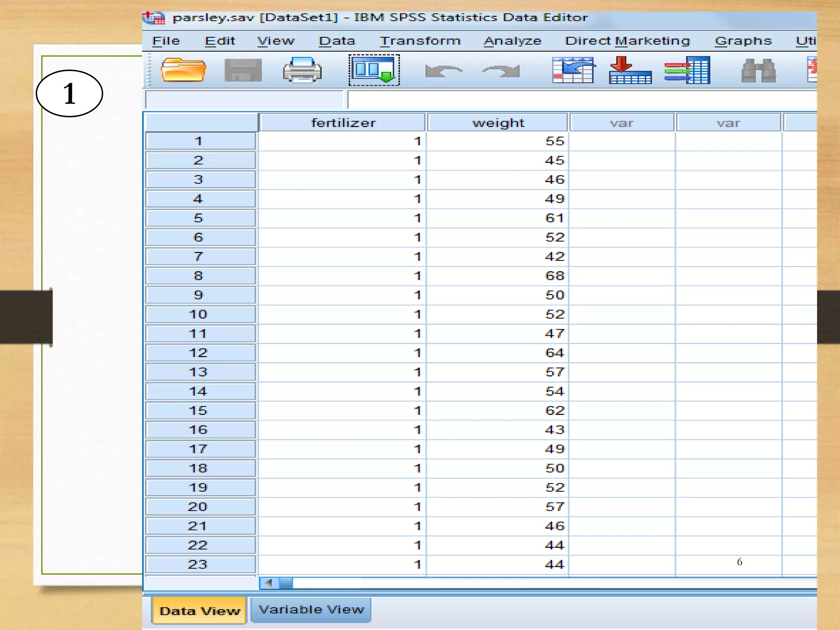Switch to the Variable View tab
840x630 pixels.
click(311, 609)
